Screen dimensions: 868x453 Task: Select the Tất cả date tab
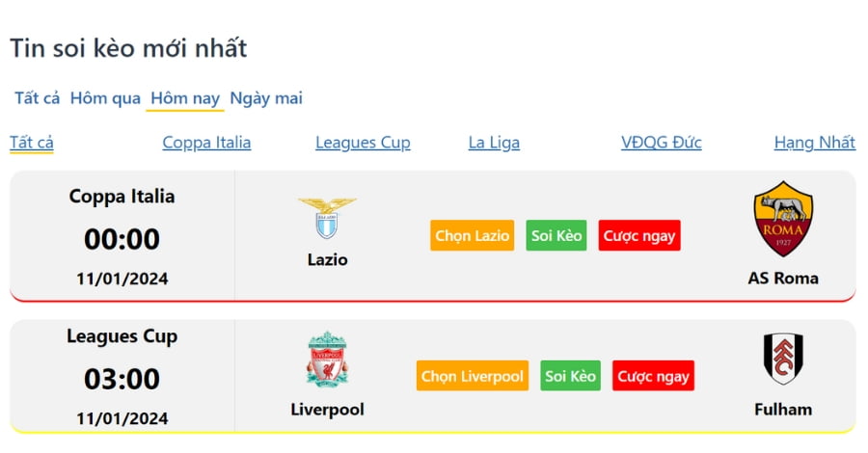point(37,98)
